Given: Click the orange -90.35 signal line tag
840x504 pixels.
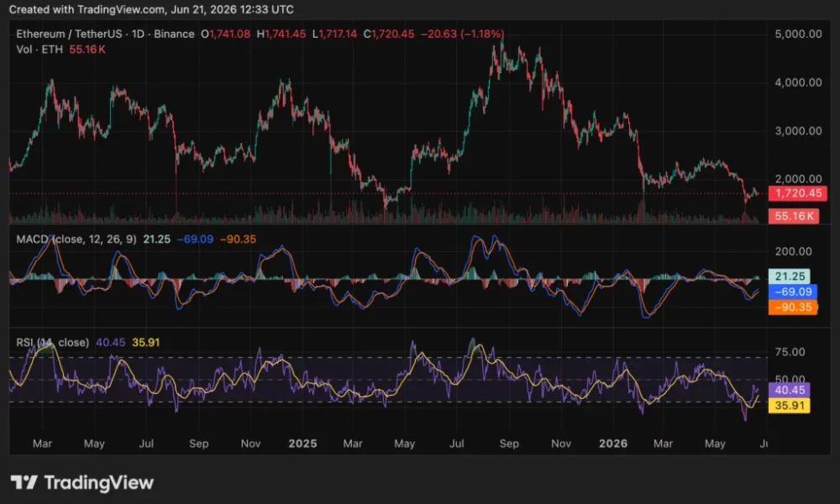Looking at the screenshot, I should (x=793, y=307).
